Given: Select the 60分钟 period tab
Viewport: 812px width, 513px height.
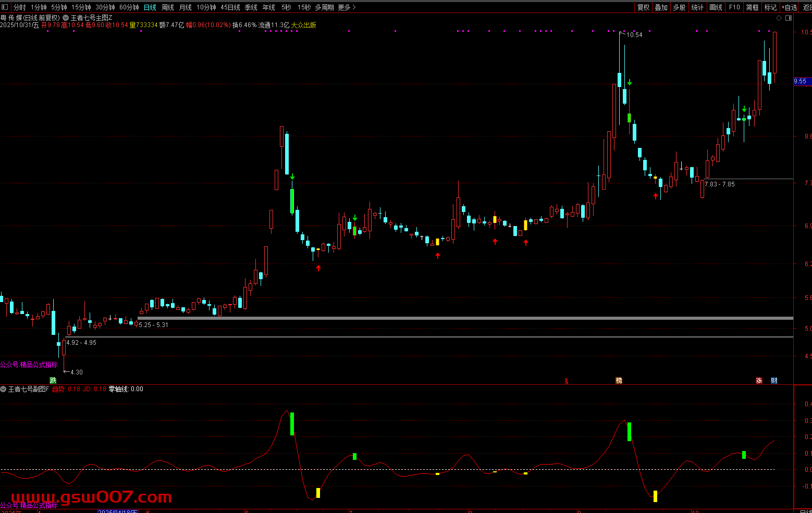Looking at the screenshot, I should (x=129, y=7).
